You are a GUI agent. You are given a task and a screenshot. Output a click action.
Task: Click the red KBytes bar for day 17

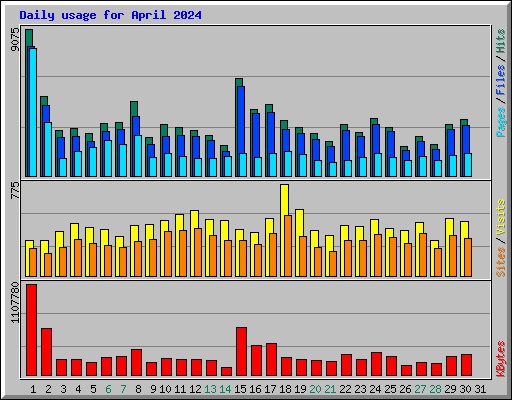tap(271, 359)
